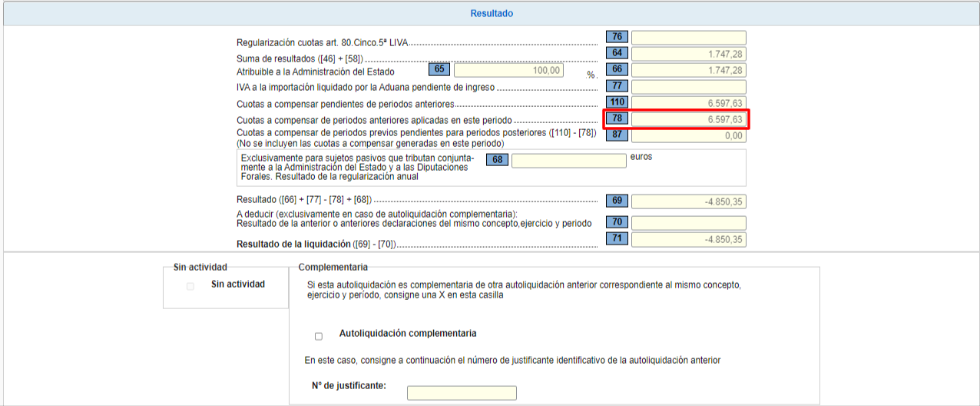Viewport: 980px width, 406px height.
Task: Click the 'Nº de justificante:' label
Action: 349,385
